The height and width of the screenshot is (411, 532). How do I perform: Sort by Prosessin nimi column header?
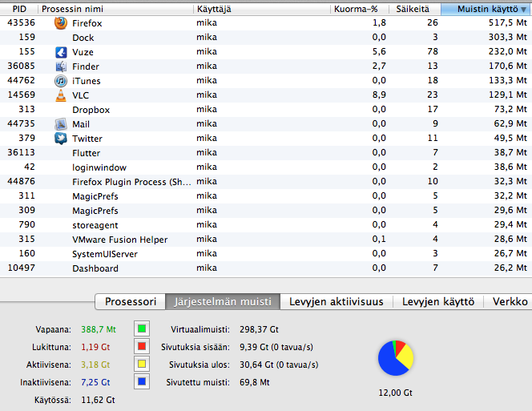pos(115,9)
